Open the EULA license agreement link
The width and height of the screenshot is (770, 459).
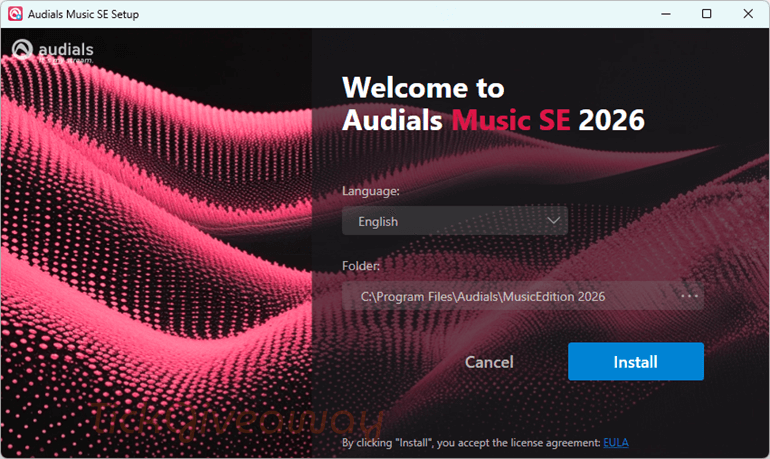[616, 442]
